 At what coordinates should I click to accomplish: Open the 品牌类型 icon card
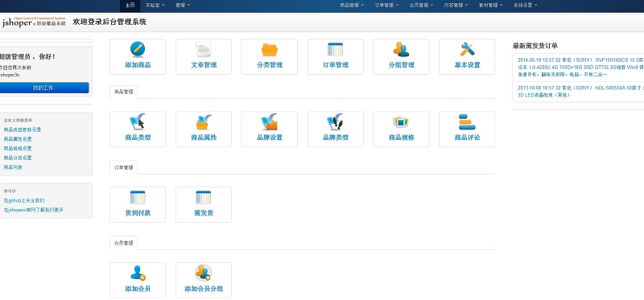(336, 129)
